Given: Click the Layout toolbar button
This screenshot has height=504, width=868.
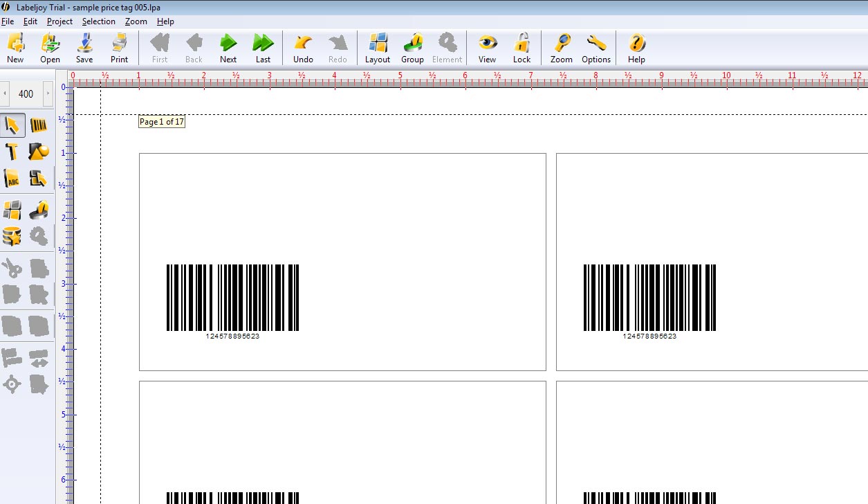Looking at the screenshot, I should click(378, 48).
